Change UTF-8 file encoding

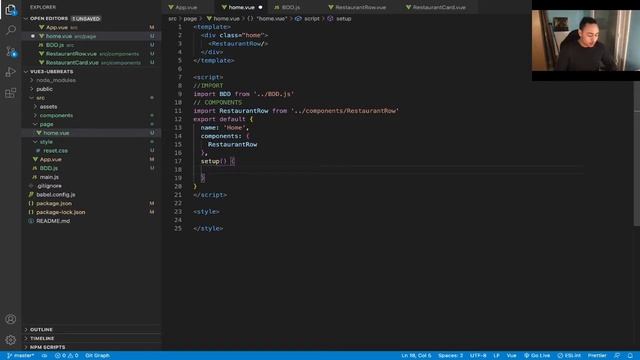478,356
